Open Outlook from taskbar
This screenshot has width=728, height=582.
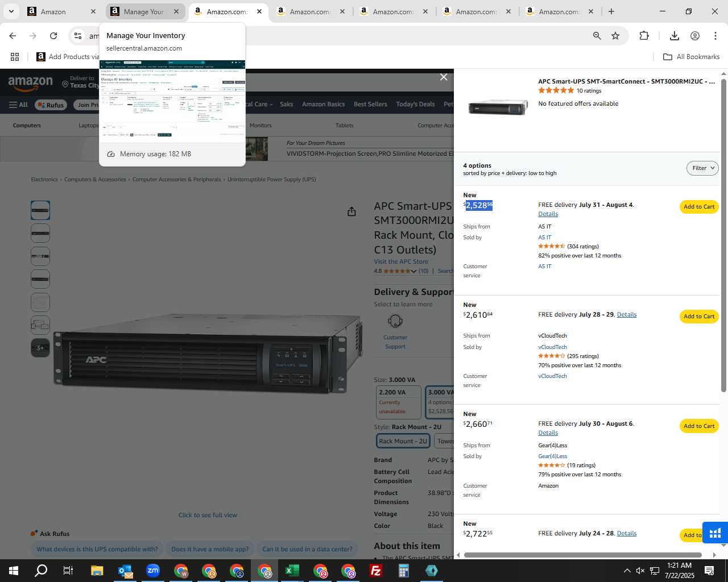[x=125, y=571]
